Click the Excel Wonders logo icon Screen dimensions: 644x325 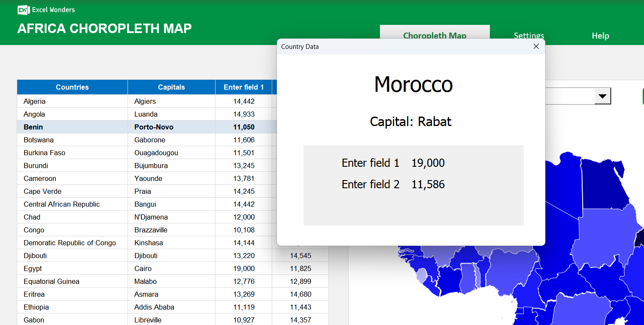pos(23,9)
